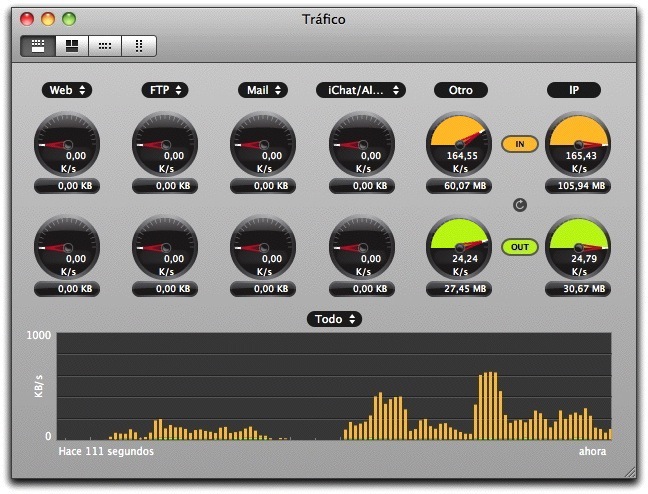Viewport: 648px width, 494px height.
Task: Click the 30,67 MB outgoing total
Action: [x=578, y=289]
